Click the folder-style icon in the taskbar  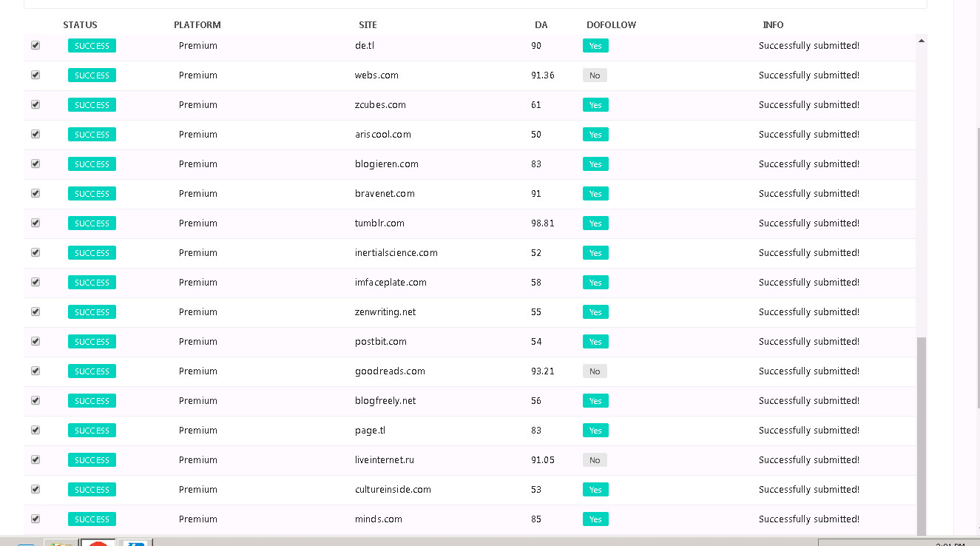coord(61,543)
